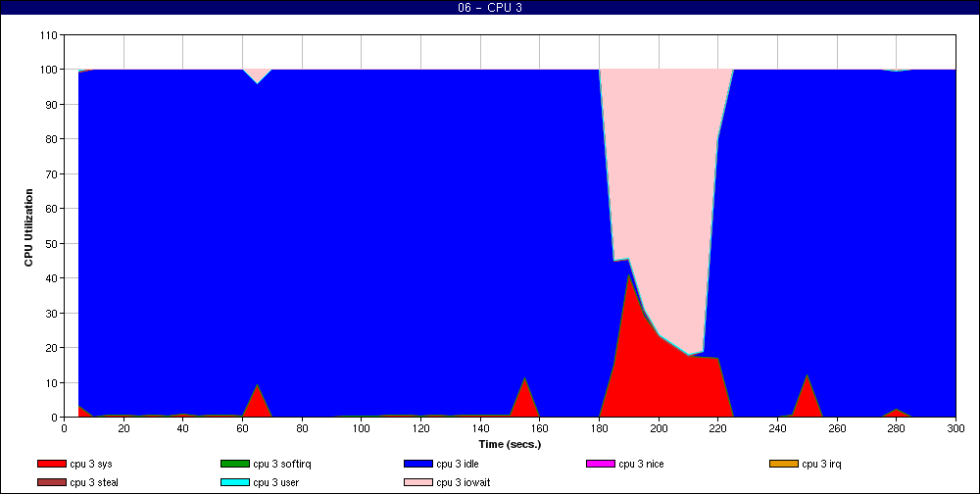Click the 'CPU Utilization' axis label
Screen dimensions: 980x494
28,227
